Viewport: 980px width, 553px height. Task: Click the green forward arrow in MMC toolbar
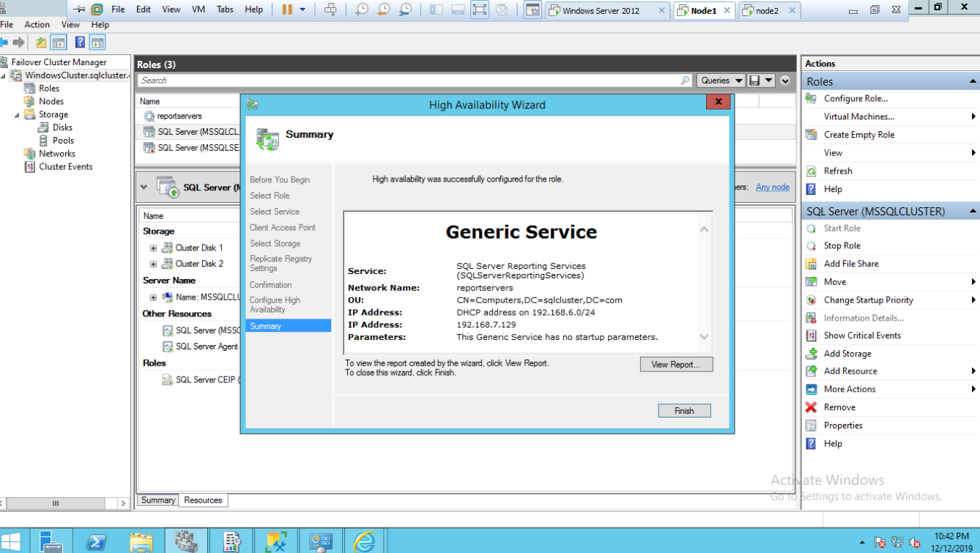click(x=19, y=42)
